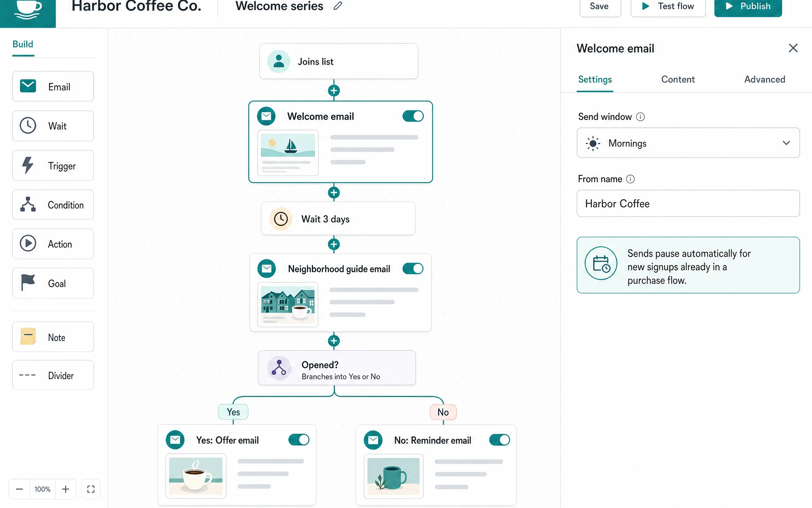Click the No branch label
This screenshot has height=508, width=812.
tap(443, 412)
